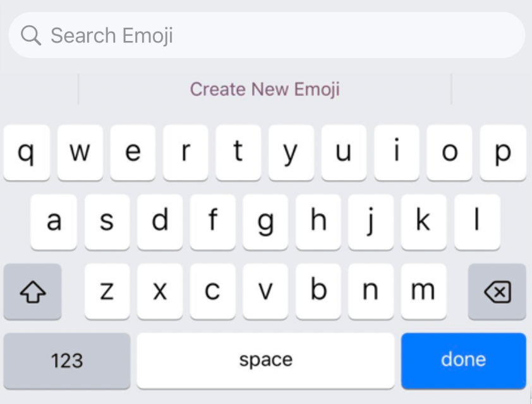This screenshot has height=404, width=532.
Task: Tap the letter k key
Action: tap(423, 222)
